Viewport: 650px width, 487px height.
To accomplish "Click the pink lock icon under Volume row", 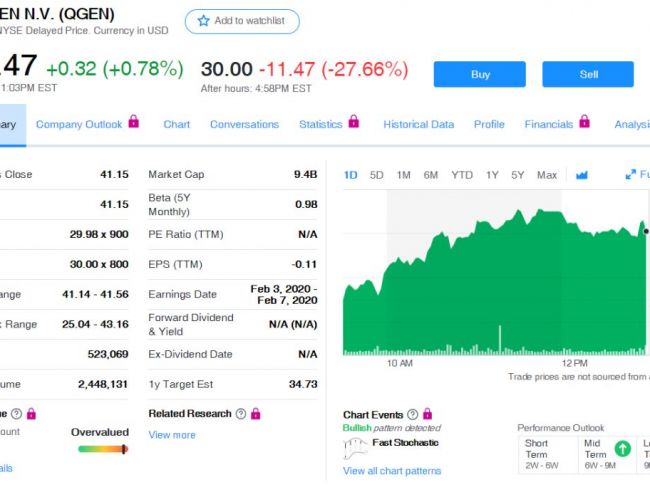I will pyautogui.click(x=32, y=414).
